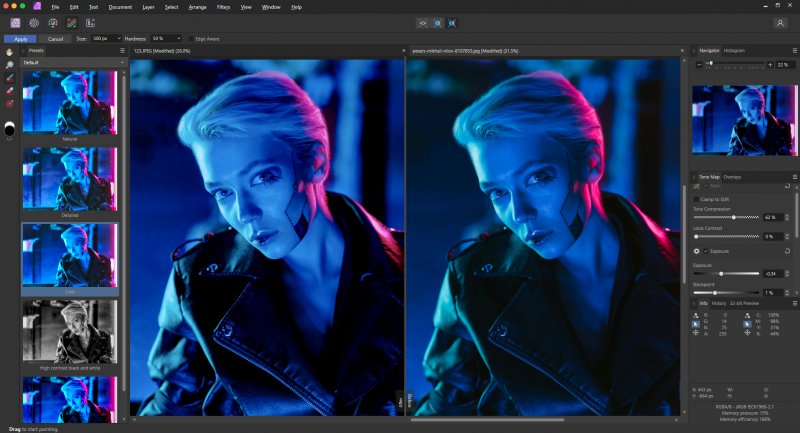Open the Filters menu
The image size is (800, 433).
(223, 7)
